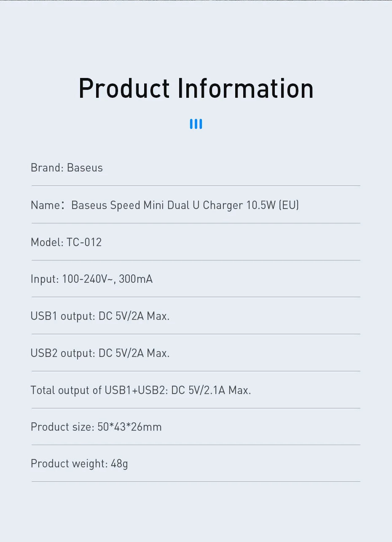Select the "50*43*26mm" size value

pos(129,427)
